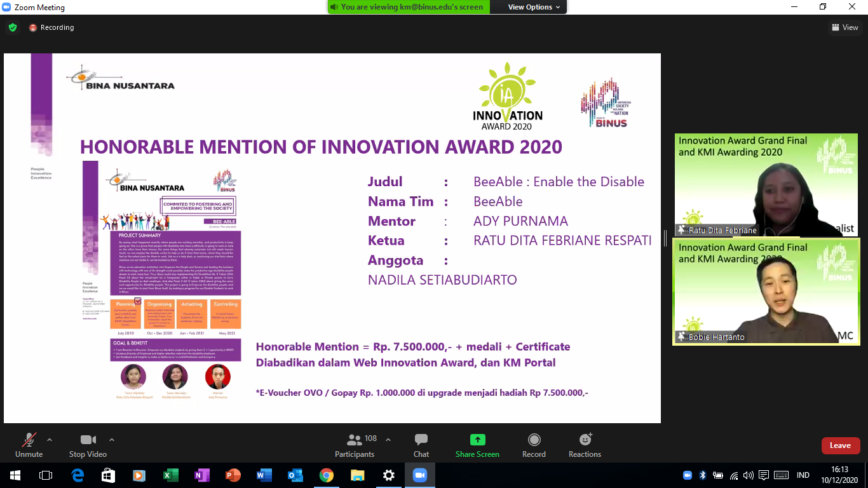868x488 pixels.
Task: Open Google Chrome from the taskbar
Action: 327,475
